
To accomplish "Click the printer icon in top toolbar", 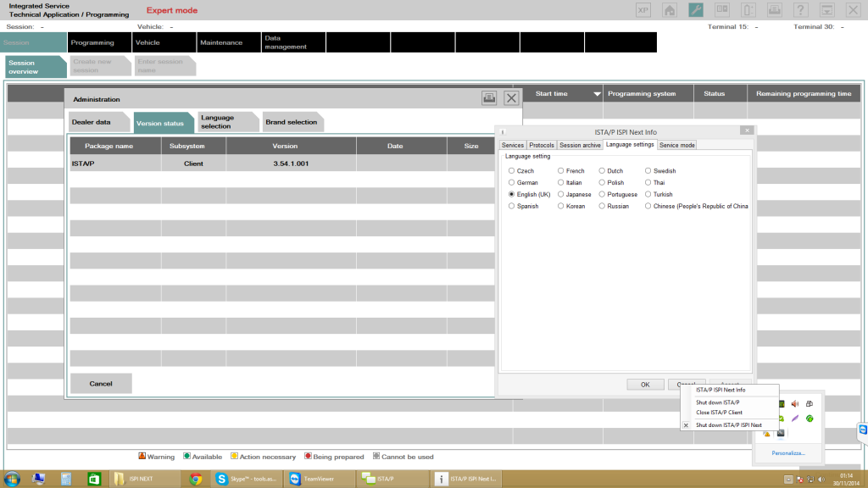I will [775, 10].
